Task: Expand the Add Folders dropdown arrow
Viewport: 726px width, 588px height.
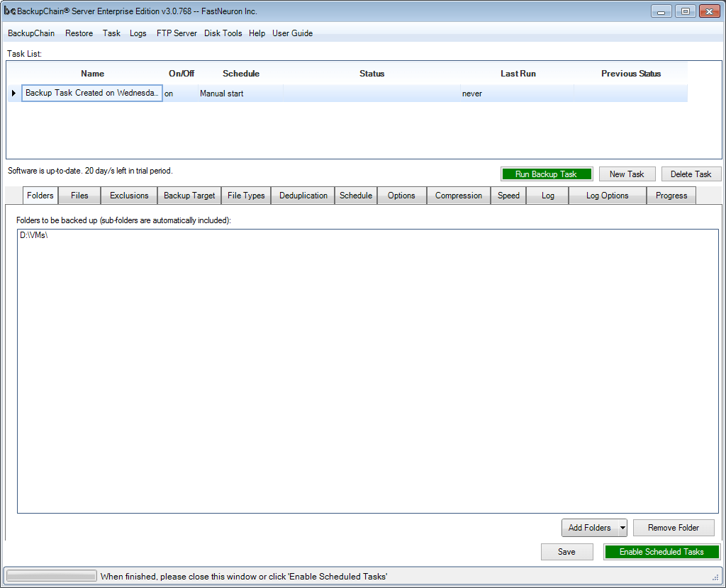Action: pos(622,528)
